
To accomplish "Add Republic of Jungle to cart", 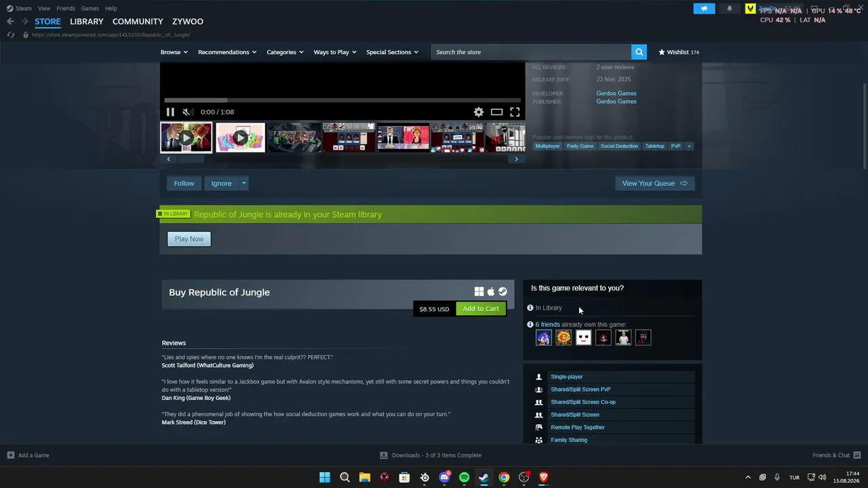I will click(481, 308).
